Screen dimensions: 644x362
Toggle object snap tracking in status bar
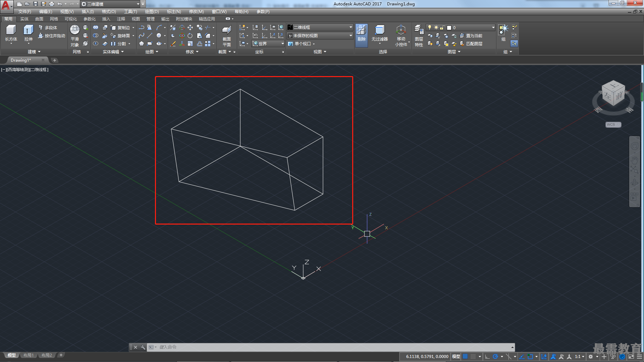[x=522, y=357]
